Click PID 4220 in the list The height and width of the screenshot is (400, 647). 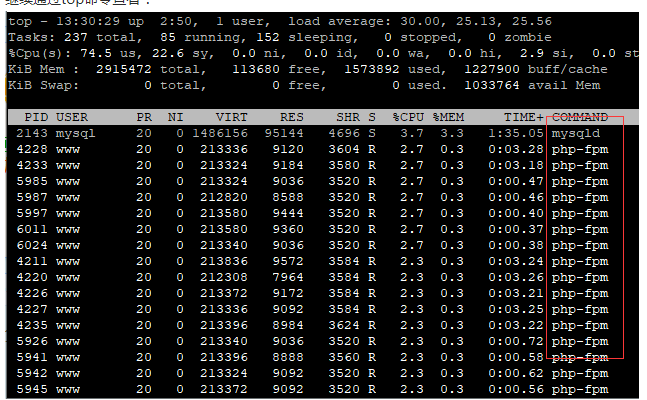pos(32,277)
